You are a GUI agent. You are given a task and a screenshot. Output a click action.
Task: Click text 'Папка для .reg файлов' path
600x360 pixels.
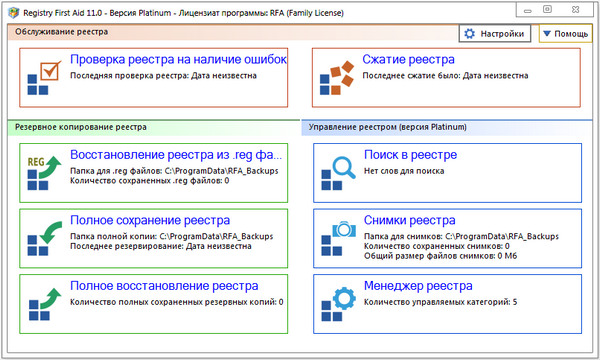(174, 171)
